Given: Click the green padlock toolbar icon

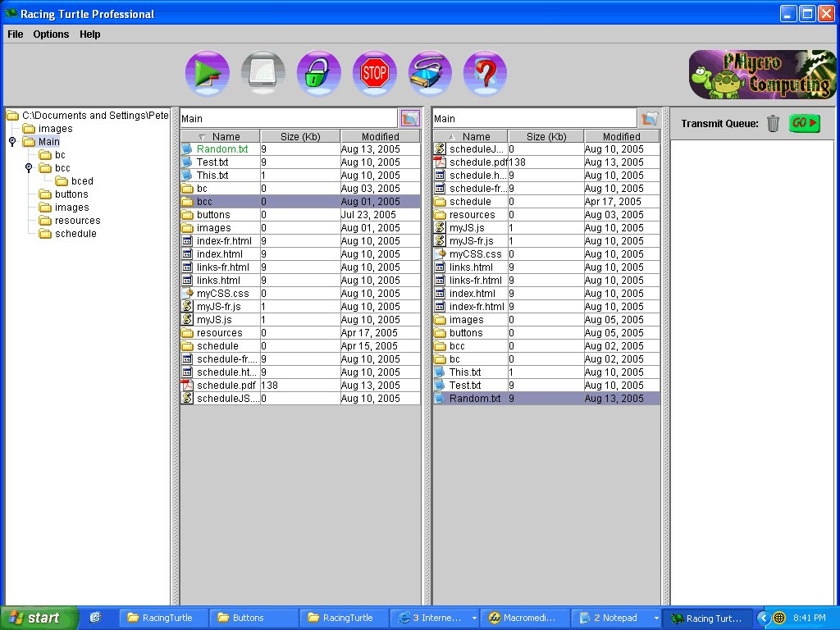Looking at the screenshot, I should pos(319,73).
